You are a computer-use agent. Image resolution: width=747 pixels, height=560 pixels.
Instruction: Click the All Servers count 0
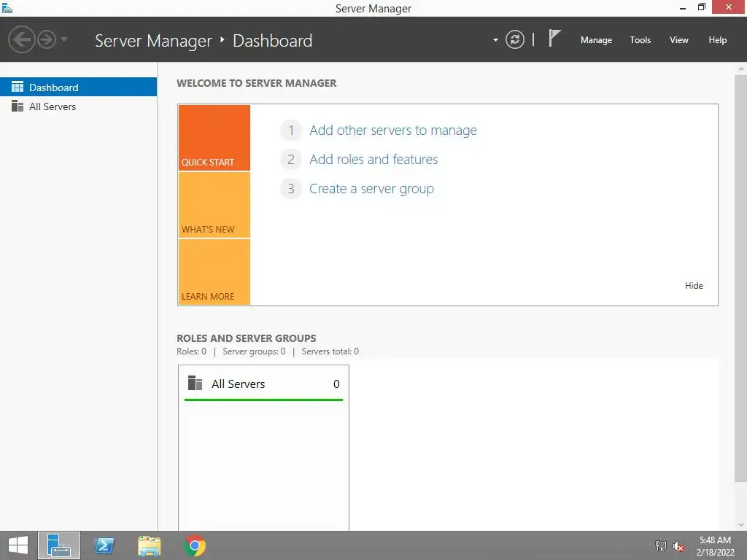[336, 384]
